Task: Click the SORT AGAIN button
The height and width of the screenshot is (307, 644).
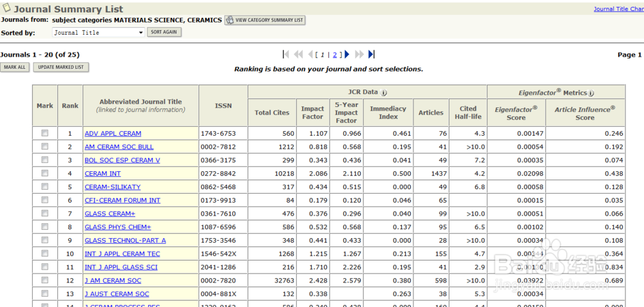Action: [x=164, y=32]
